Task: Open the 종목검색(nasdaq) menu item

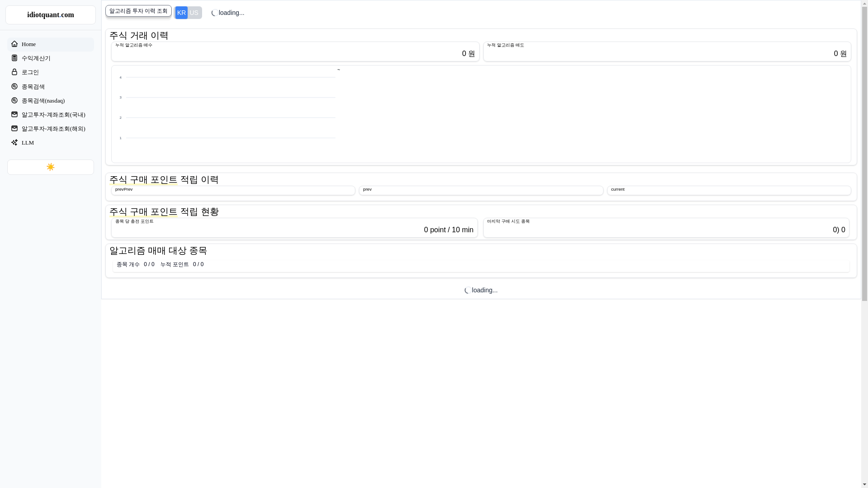Action: pos(51,100)
